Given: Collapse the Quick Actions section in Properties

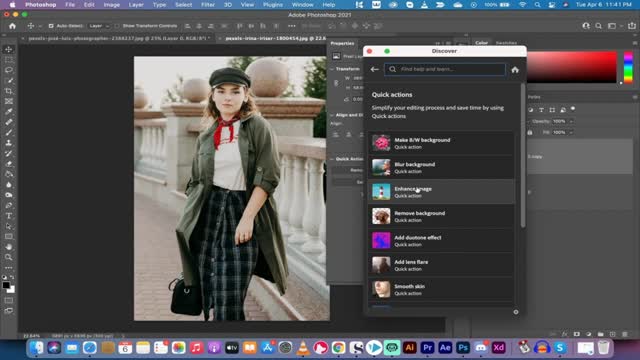Looking at the screenshot, I should 332,159.
